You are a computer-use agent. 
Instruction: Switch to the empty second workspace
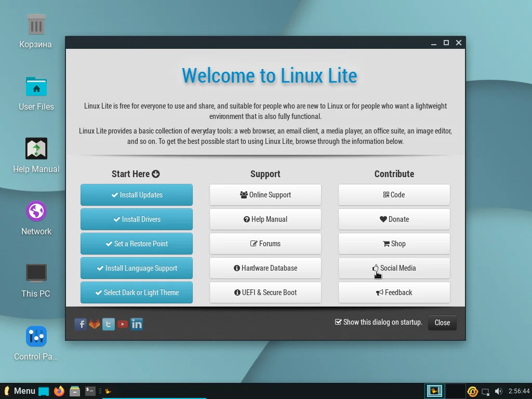click(454, 391)
